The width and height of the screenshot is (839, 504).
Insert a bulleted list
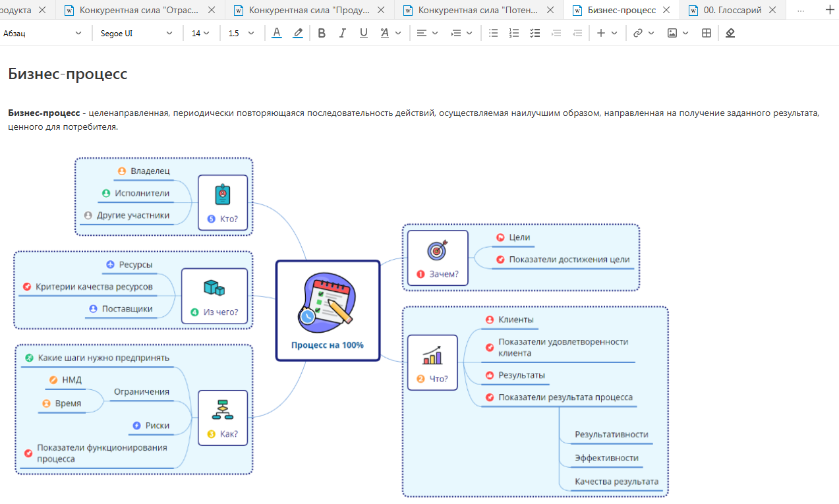tap(493, 33)
